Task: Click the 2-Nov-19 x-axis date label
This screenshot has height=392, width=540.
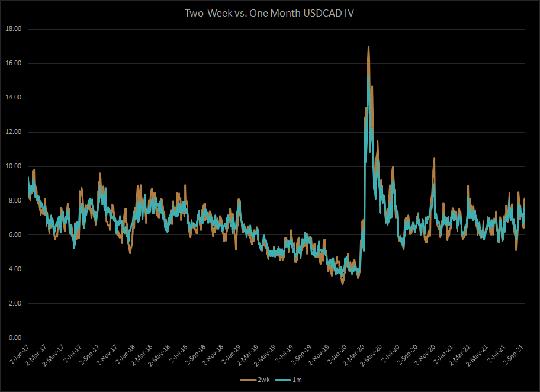Action: pyautogui.click(x=318, y=355)
